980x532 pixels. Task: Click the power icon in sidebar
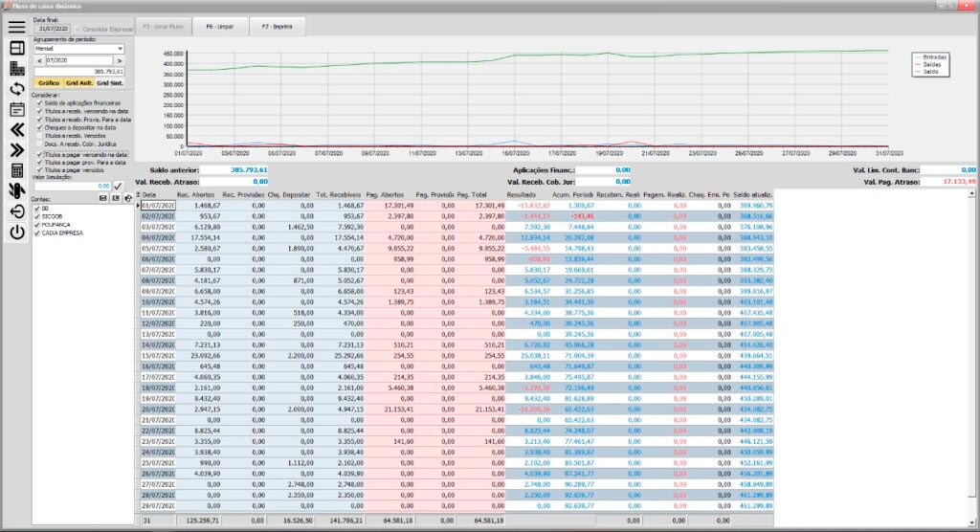coord(16,232)
